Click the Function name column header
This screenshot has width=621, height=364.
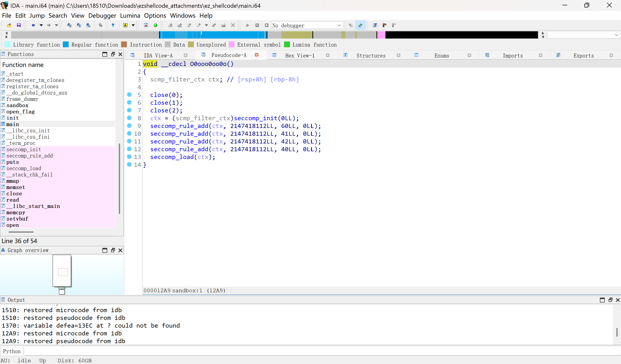(x=23, y=65)
